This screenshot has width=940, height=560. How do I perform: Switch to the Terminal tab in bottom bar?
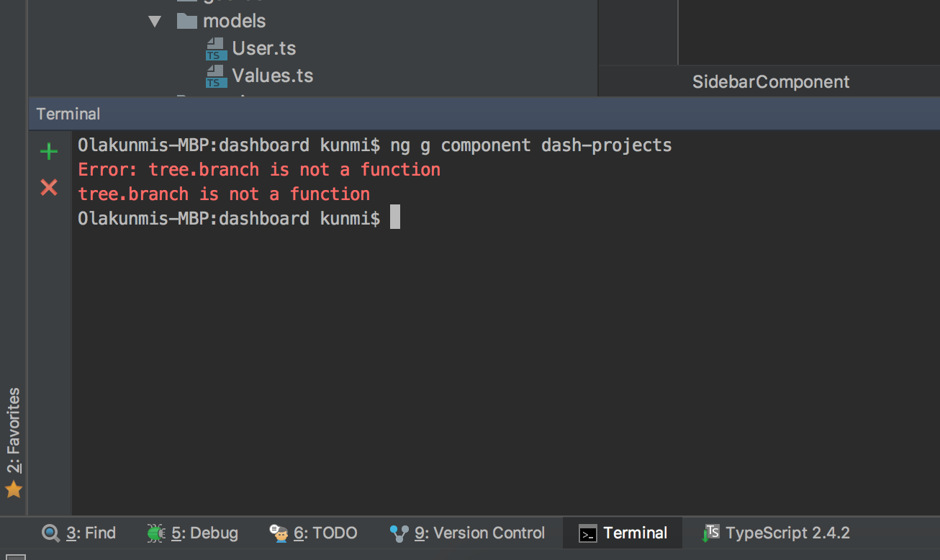623,533
